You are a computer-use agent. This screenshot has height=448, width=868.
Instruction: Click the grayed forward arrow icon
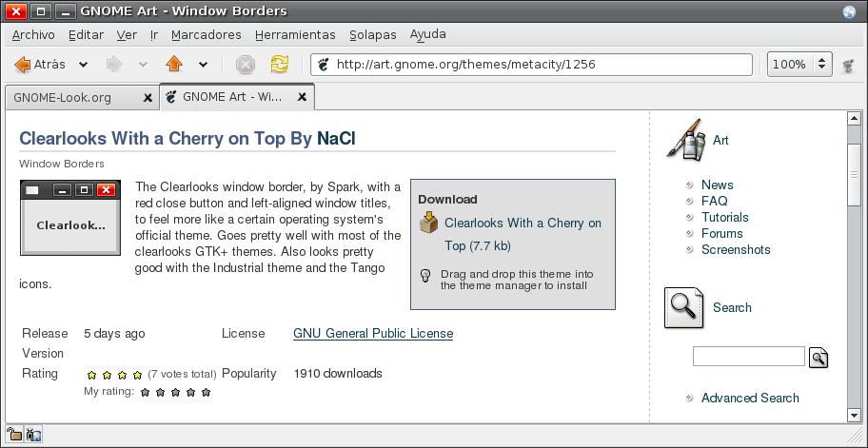pyautogui.click(x=114, y=65)
